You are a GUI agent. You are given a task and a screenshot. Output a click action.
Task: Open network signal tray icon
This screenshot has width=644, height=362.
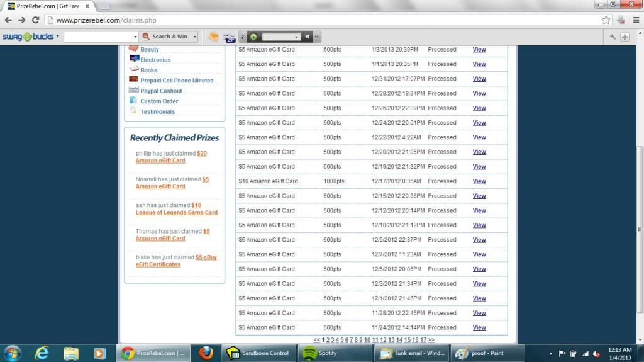coord(585,353)
